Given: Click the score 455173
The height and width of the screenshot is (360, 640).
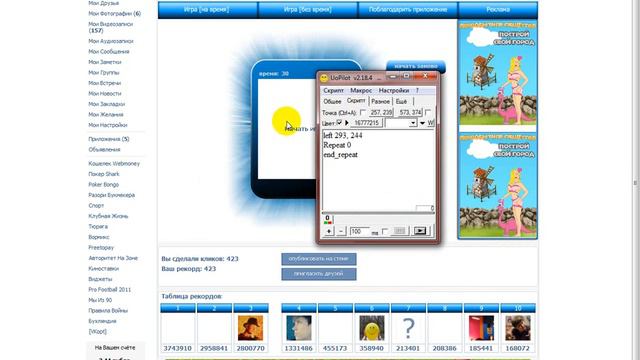Looking at the screenshot, I should click(x=335, y=349).
